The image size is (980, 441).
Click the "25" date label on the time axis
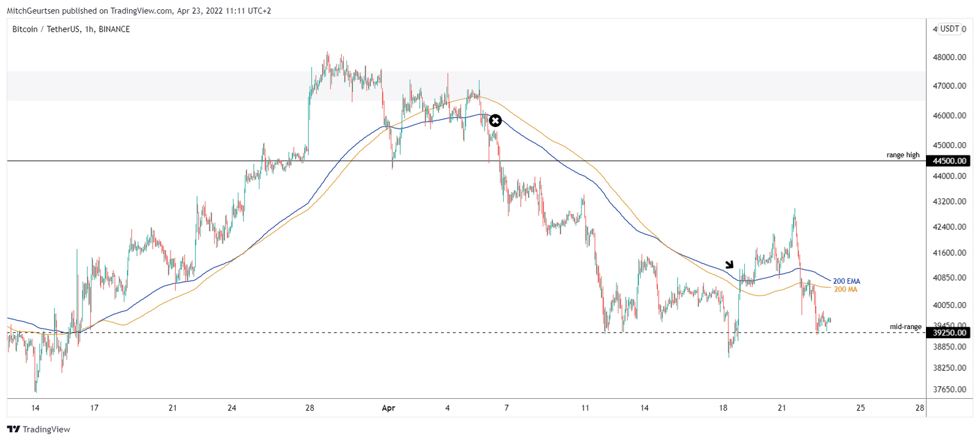pos(860,408)
